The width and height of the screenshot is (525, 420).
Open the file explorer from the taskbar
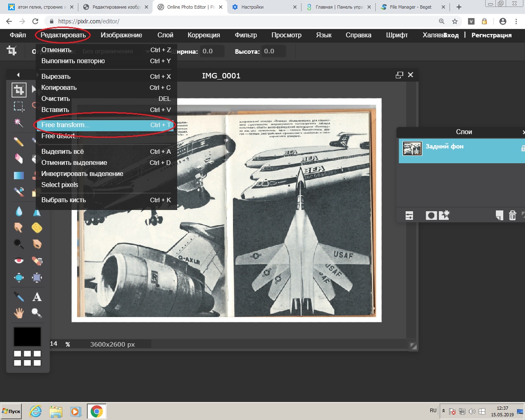pos(56,411)
